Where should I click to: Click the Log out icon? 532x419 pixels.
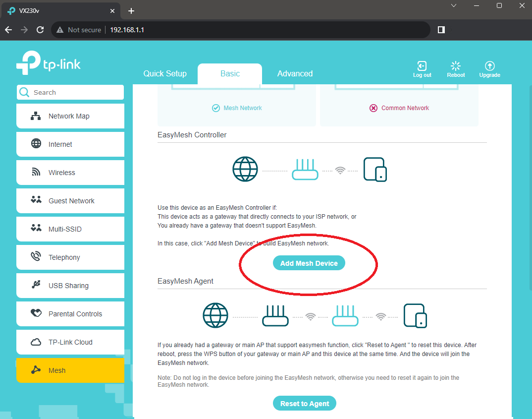pos(422,66)
